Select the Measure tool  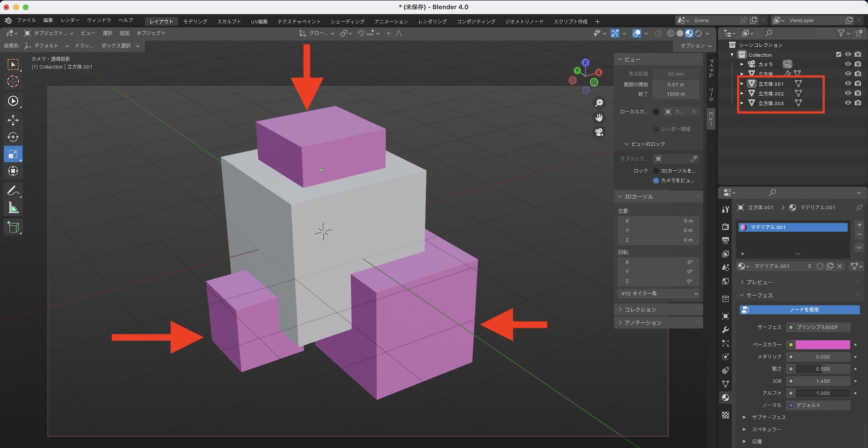13,208
